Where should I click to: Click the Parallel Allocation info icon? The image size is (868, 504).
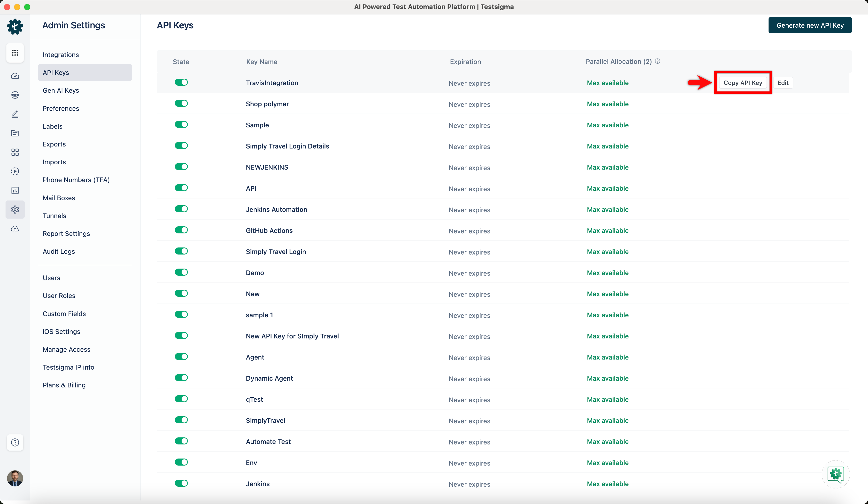(658, 61)
